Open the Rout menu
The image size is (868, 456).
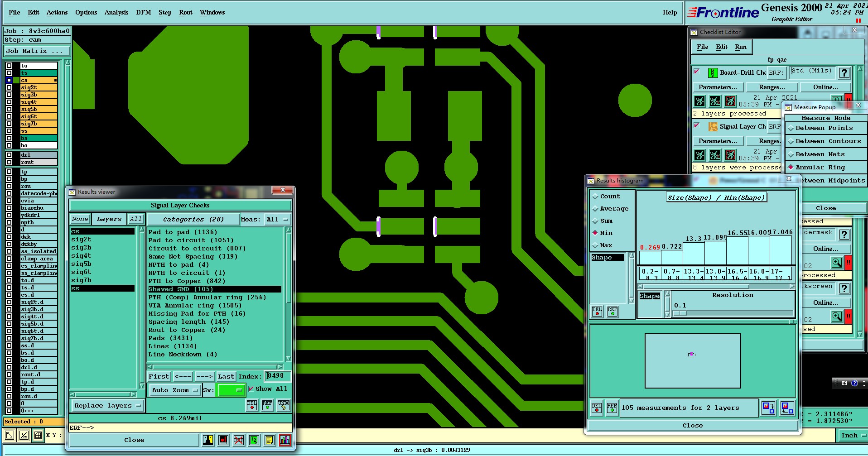click(186, 13)
